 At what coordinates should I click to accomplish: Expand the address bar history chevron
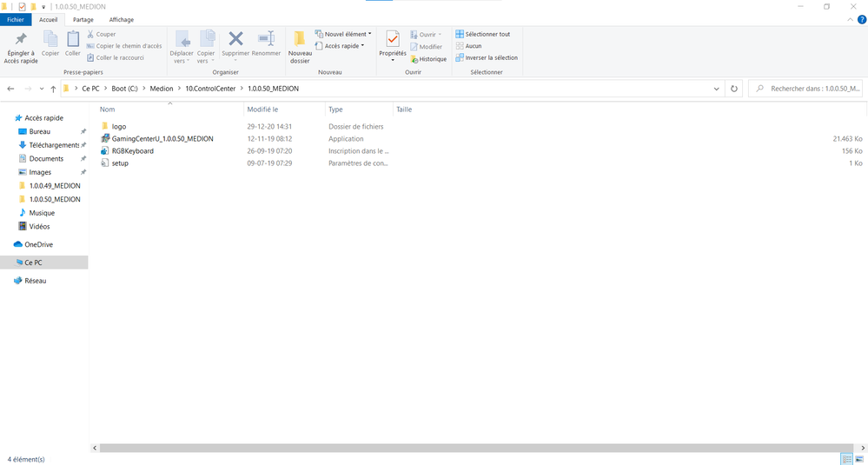pyautogui.click(x=716, y=89)
